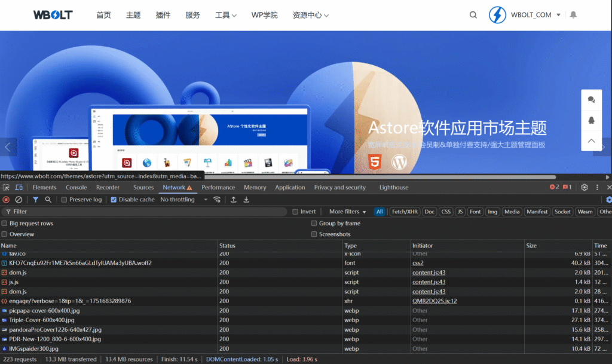Click the issues count indicator
The width and height of the screenshot is (612, 364).
567,187
